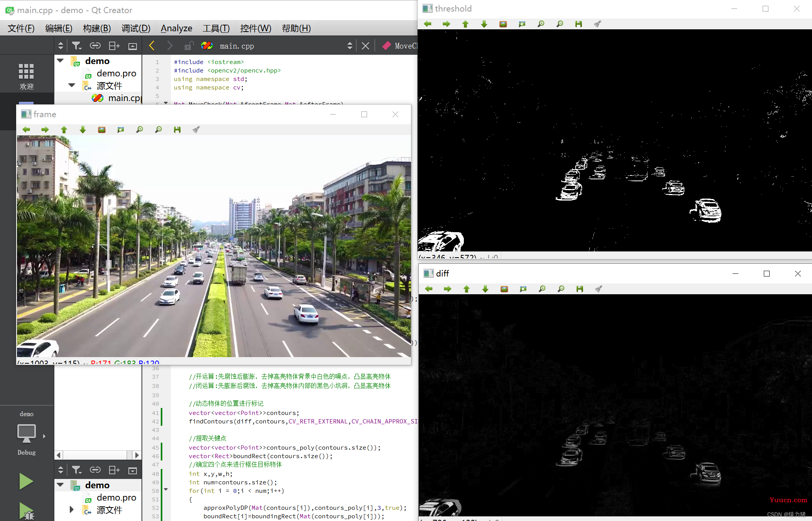Minimize the threshold window
The height and width of the screenshot is (521, 812).
click(x=734, y=8)
